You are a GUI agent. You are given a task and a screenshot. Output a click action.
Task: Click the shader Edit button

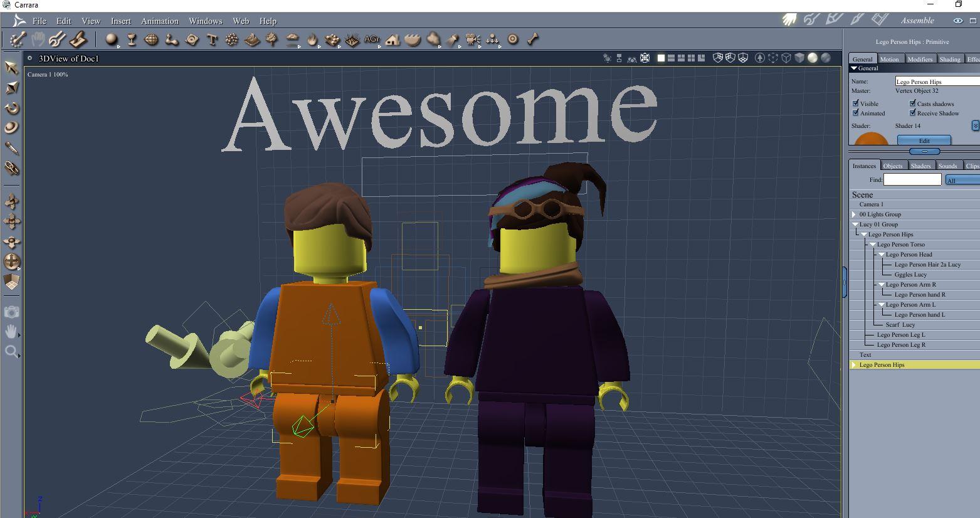click(924, 140)
